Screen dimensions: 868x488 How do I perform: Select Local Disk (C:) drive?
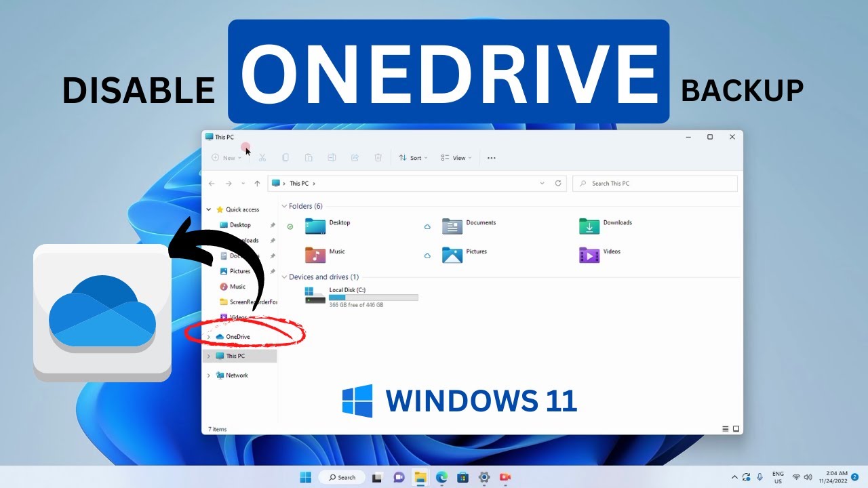[361, 297]
